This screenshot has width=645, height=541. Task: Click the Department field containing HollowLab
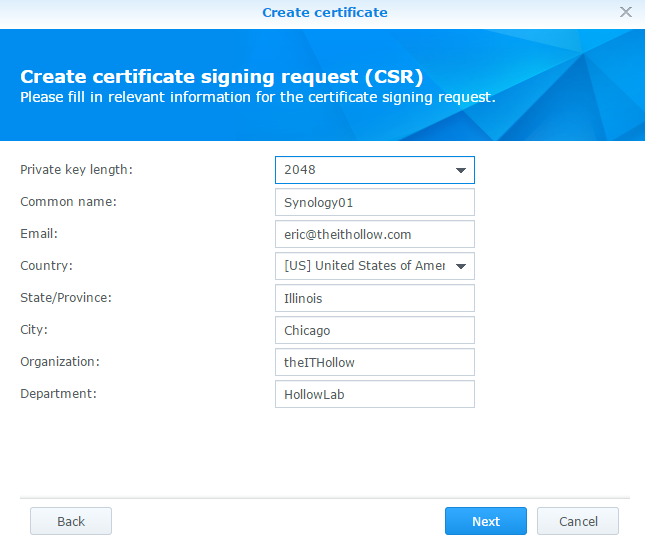coord(374,394)
